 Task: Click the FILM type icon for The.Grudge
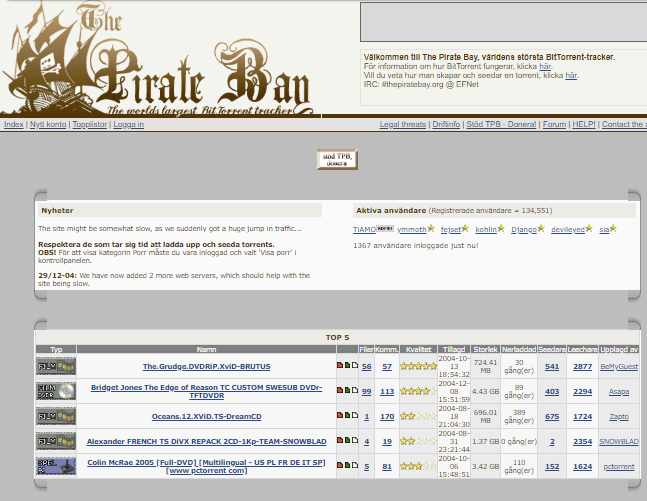pos(56,366)
